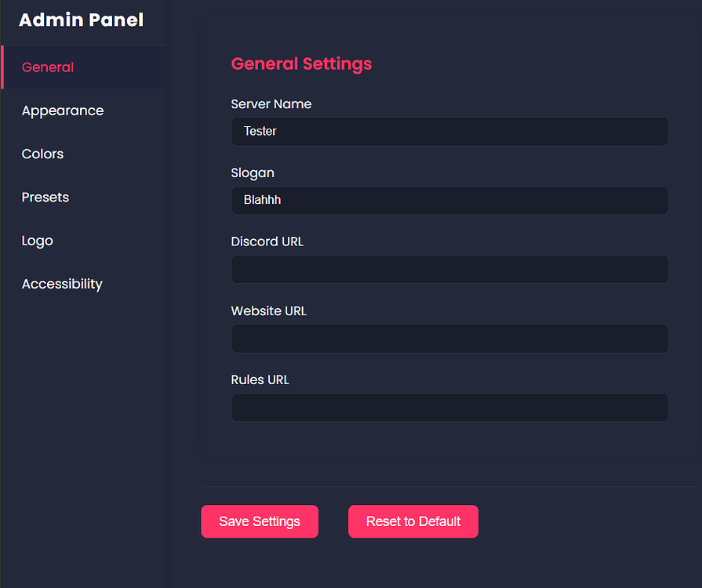Select the Website URL input box
702x588 pixels.
pyautogui.click(x=449, y=339)
